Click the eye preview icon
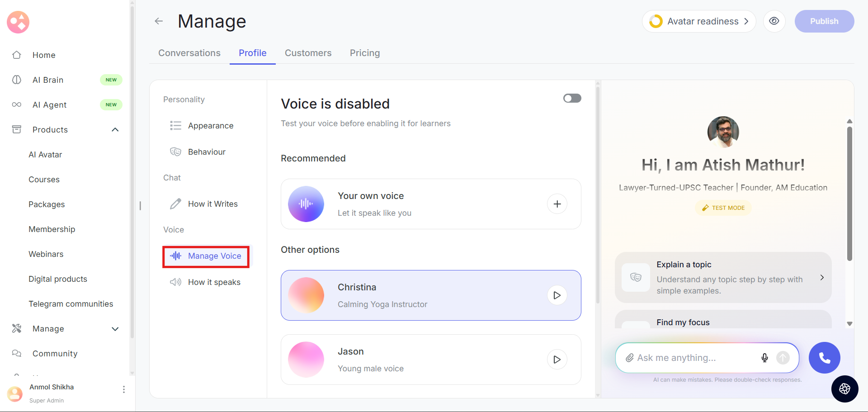868x412 pixels. coord(774,21)
